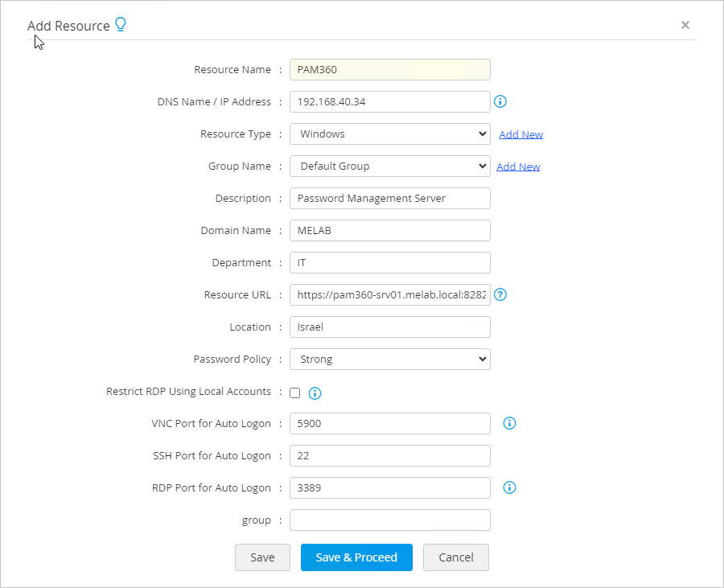Image resolution: width=724 pixels, height=588 pixels.
Task: Click Add New link beside Resource Type
Action: [520, 134]
